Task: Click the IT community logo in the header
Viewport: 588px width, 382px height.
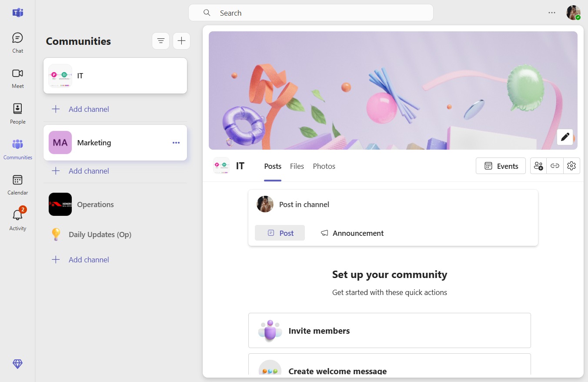Action: click(221, 166)
